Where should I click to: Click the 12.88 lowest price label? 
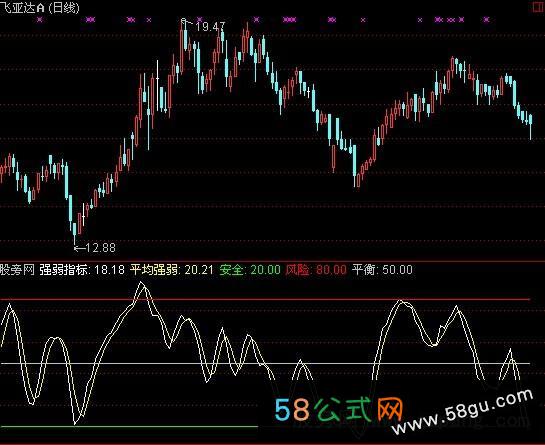point(100,248)
